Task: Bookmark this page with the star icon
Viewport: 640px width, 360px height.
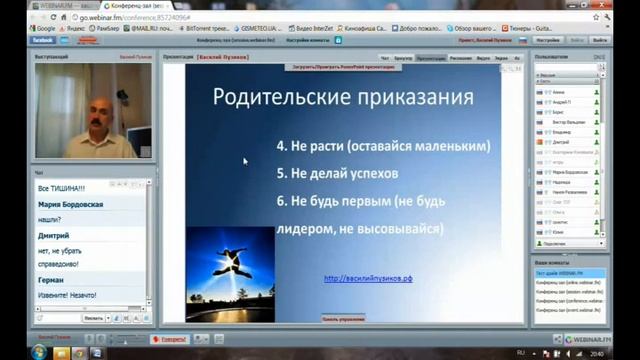Action: pos(596,17)
